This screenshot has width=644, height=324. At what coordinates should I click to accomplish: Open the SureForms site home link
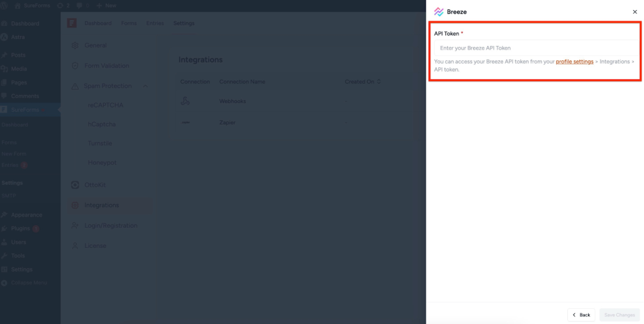coord(33,6)
